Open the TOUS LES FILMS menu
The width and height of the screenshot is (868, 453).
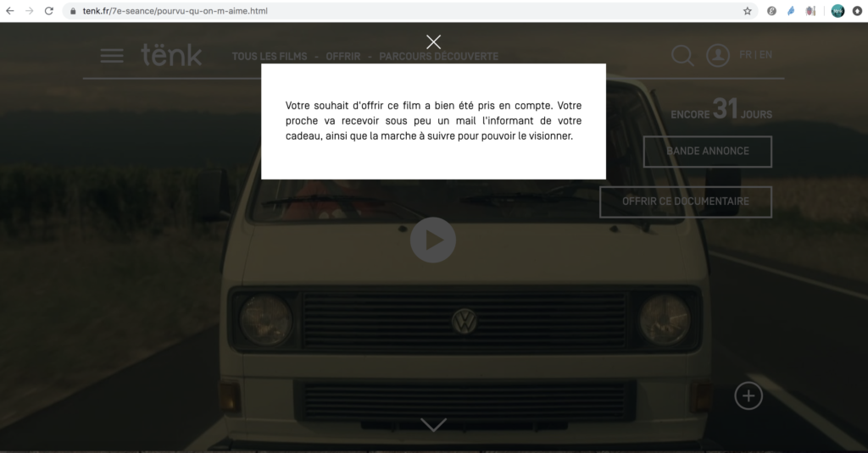(x=269, y=57)
